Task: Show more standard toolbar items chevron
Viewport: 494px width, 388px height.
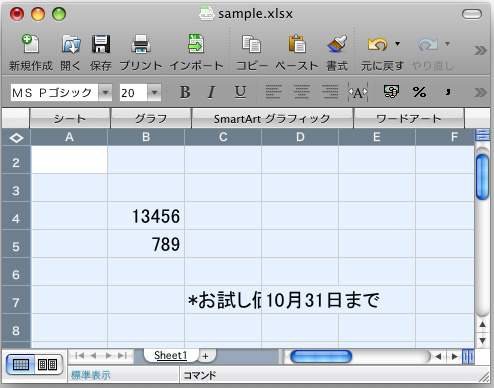Action: pyautogui.click(x=480, y=50)
